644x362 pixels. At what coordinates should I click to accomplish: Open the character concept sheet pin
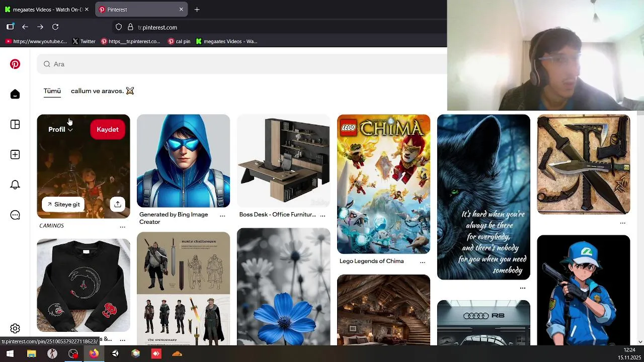coord(183,289)
